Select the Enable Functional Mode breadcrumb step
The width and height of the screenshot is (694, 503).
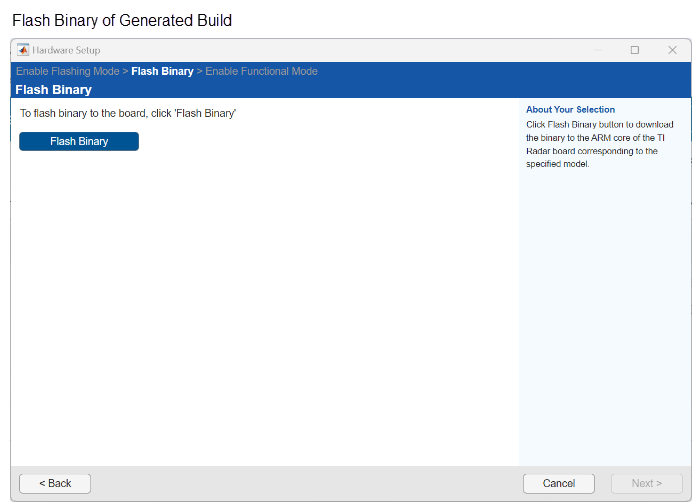click(x=261, y=72)
